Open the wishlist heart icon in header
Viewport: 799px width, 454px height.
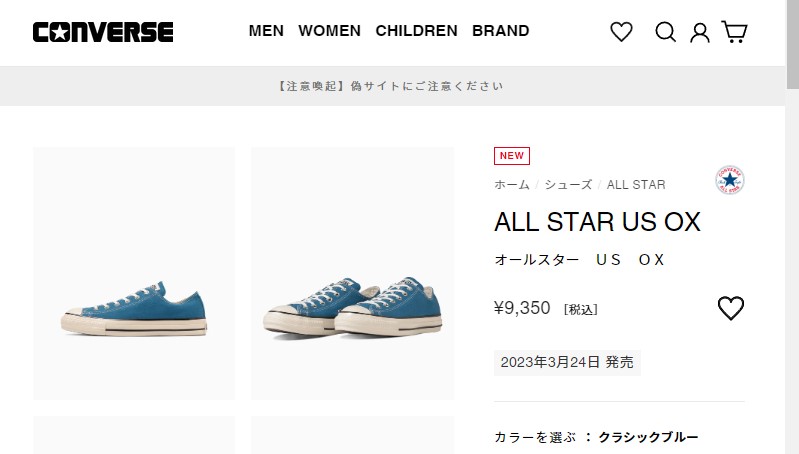[x=621, y=32]
